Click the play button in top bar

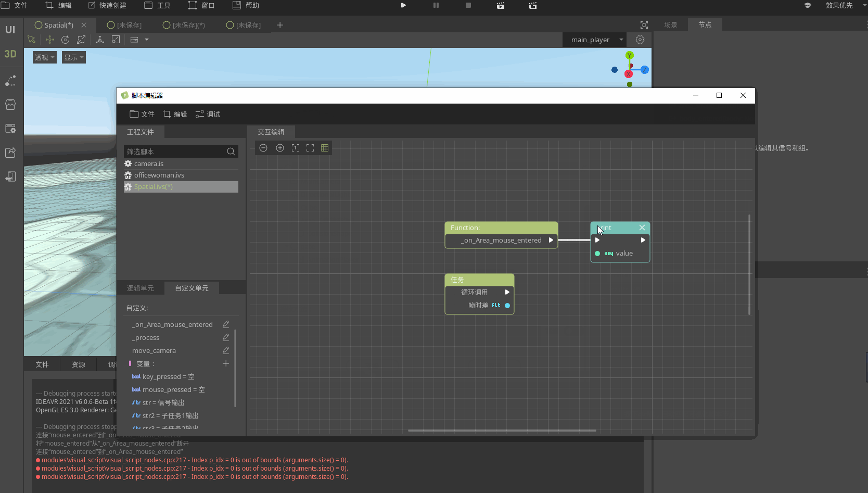point(403,5)
